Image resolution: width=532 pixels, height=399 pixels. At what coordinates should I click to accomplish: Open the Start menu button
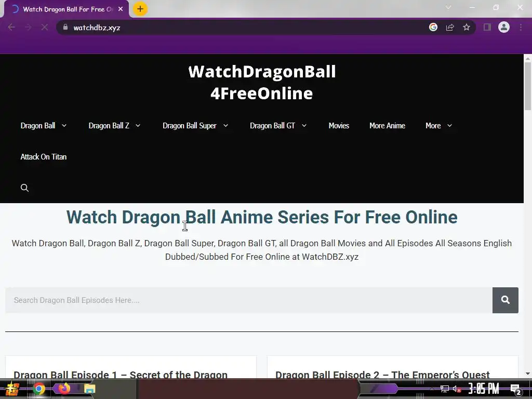pos(11,389)
